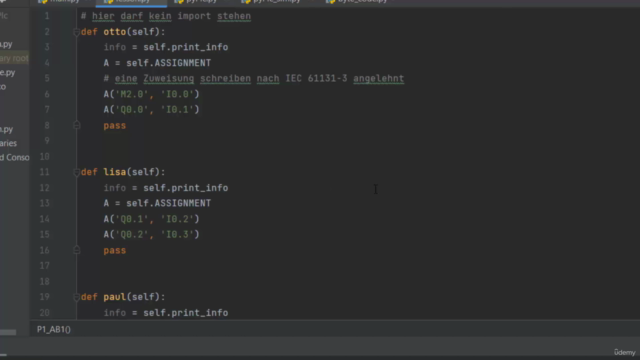Image resolution: width=640 pixels, height=360 pixels.
Task: Click the def keyword before paul
Action: tap(89, 297)
